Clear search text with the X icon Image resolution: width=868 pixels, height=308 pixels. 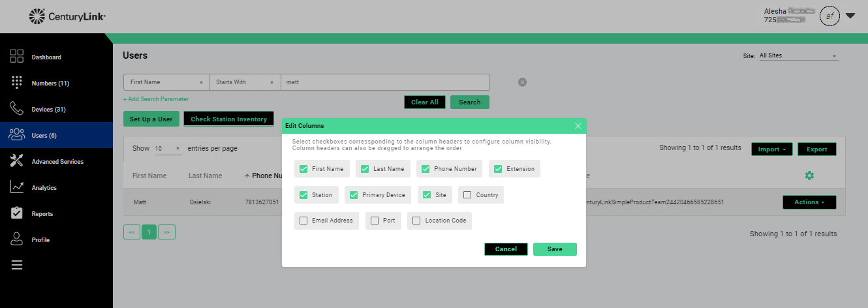pyautogui.click(x=522, y=82)
